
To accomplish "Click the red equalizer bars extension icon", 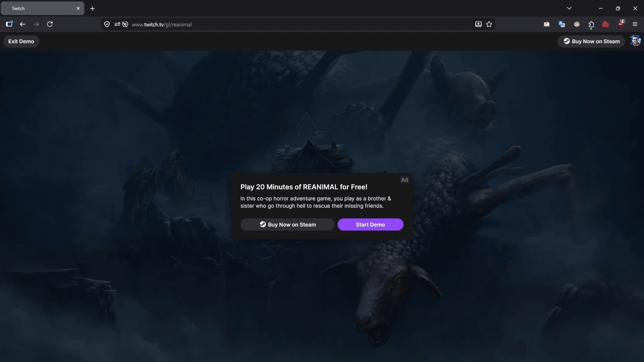I will (x=605, y=24).
